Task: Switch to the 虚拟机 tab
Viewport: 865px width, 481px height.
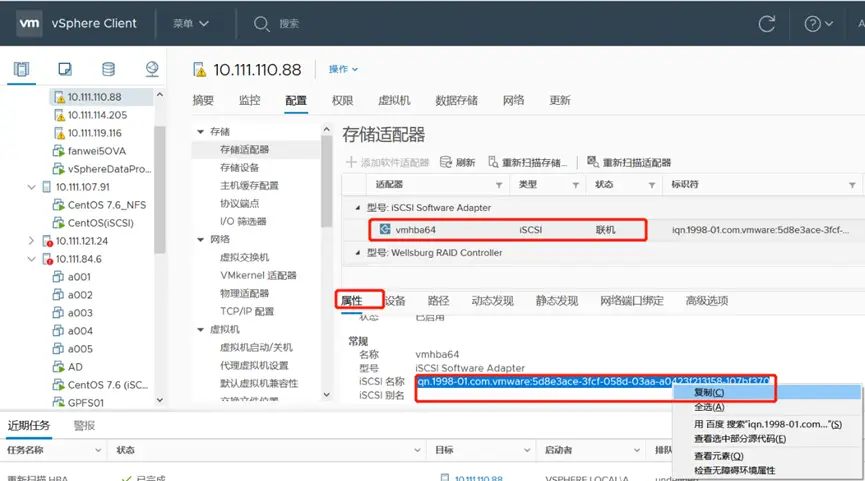Action: click(394, 100)
